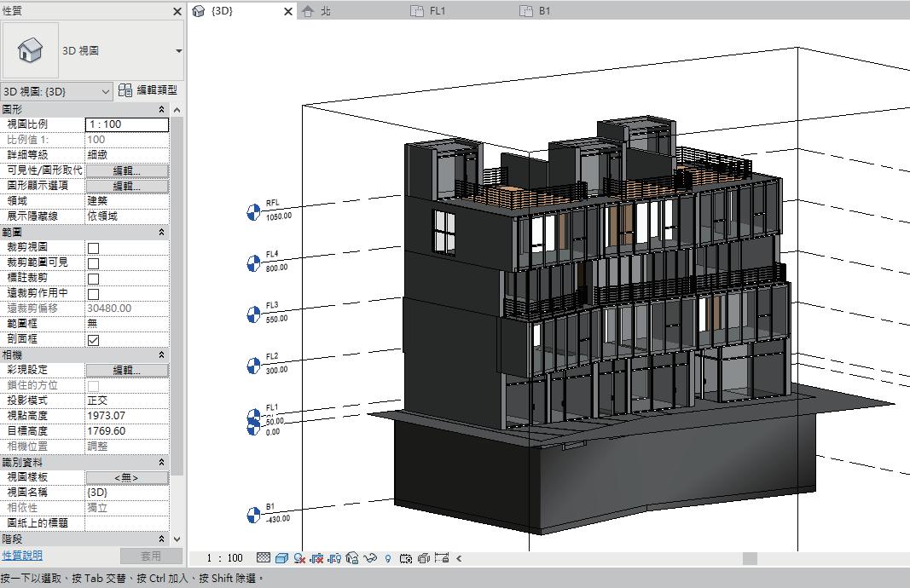Click the Visual Style cube icon
The width and height of the screenshot is (910, 588).
pyautogui.click(x=281, y=558)
